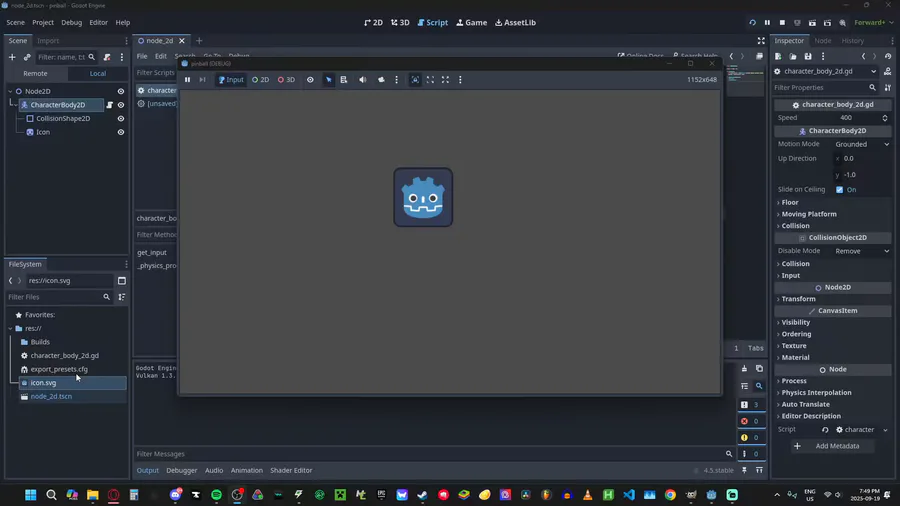Adjust the Speed value stepper
Image resolution: width=900 pixels, height=506 pixels.
(x=885, y=118)
